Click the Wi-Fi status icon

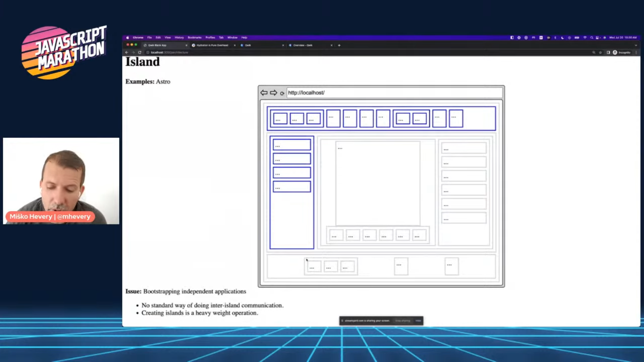(585, 38)
